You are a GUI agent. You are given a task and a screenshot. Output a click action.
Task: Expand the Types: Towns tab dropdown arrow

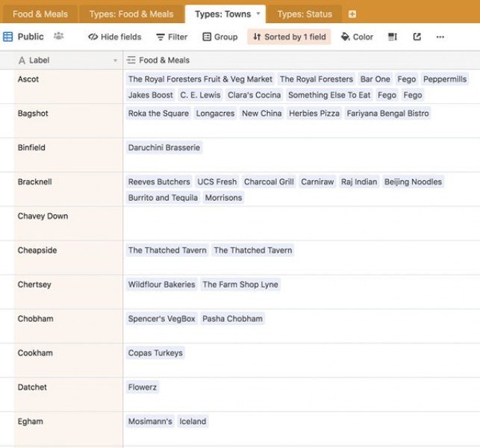(x=258, y=13)
